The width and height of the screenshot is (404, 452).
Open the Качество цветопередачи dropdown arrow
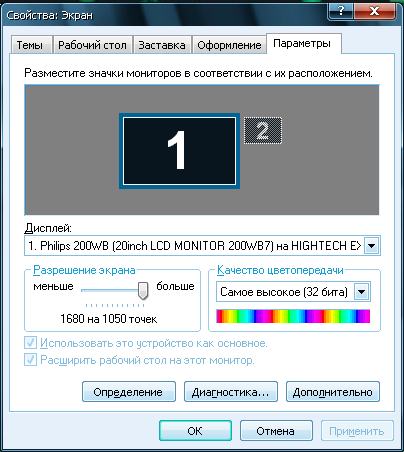tap(362, 292)
